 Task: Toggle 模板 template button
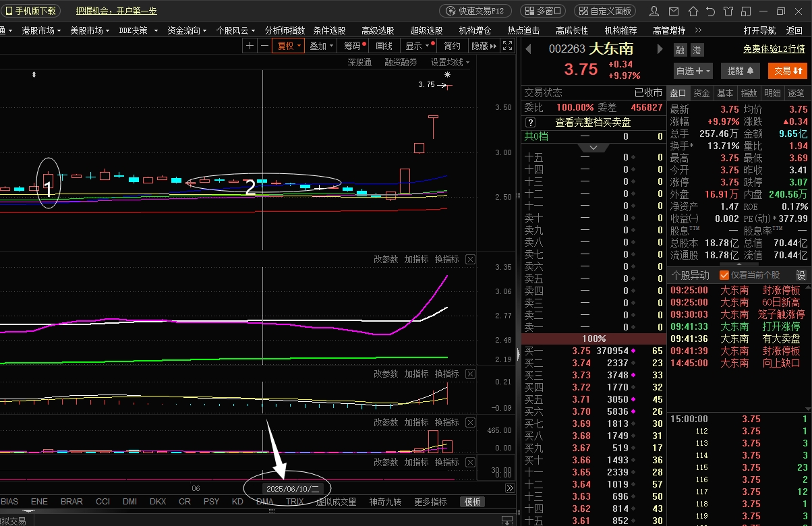472,502
